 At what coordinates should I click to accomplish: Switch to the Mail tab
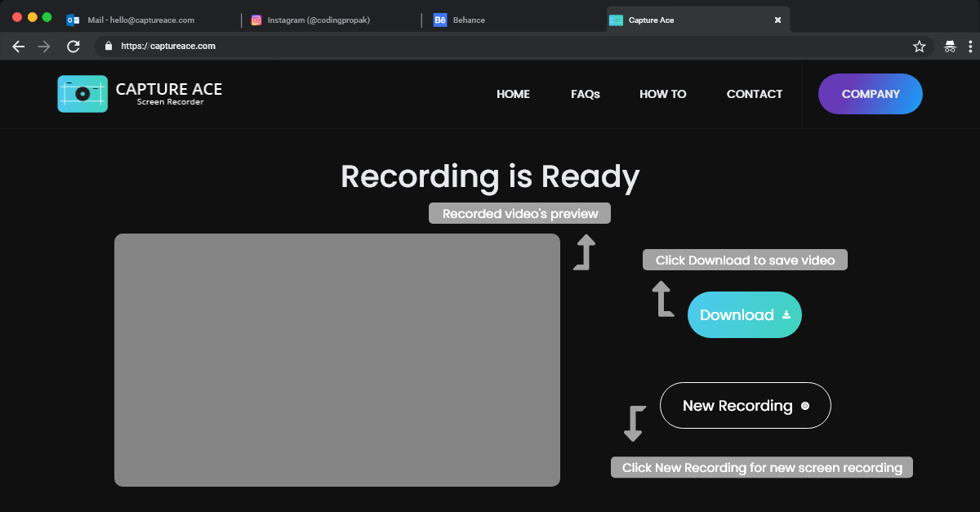[x=140, y=20]
